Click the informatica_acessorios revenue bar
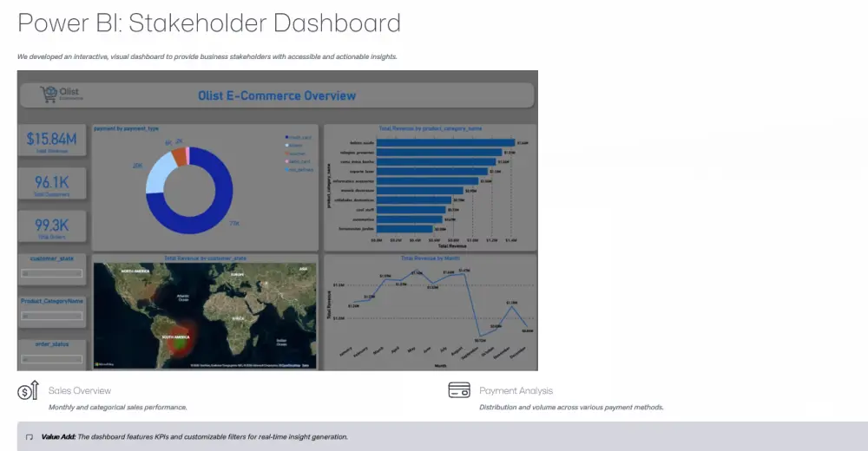This screenshot has height=451, width=868. 427,181
